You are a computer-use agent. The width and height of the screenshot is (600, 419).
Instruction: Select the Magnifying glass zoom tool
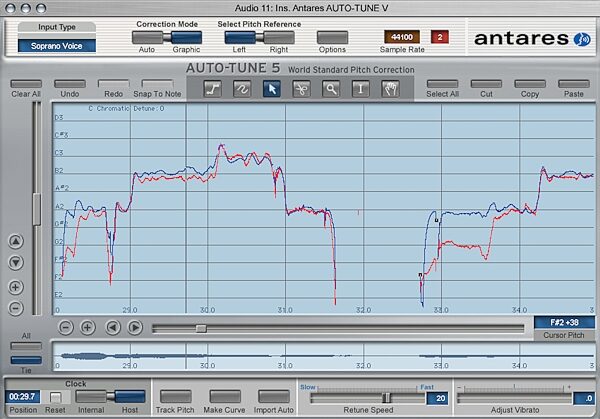pyautogui.click(x=331, y=89)
